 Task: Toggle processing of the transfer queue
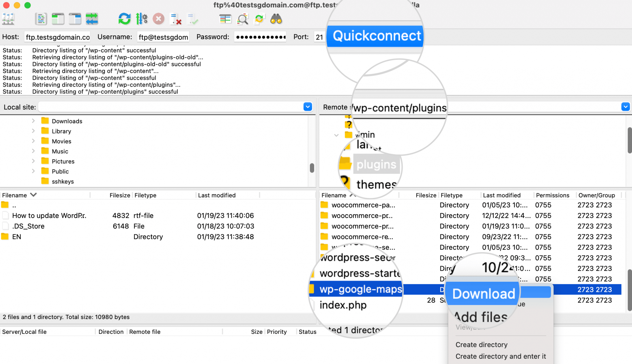tap(142, 19)
